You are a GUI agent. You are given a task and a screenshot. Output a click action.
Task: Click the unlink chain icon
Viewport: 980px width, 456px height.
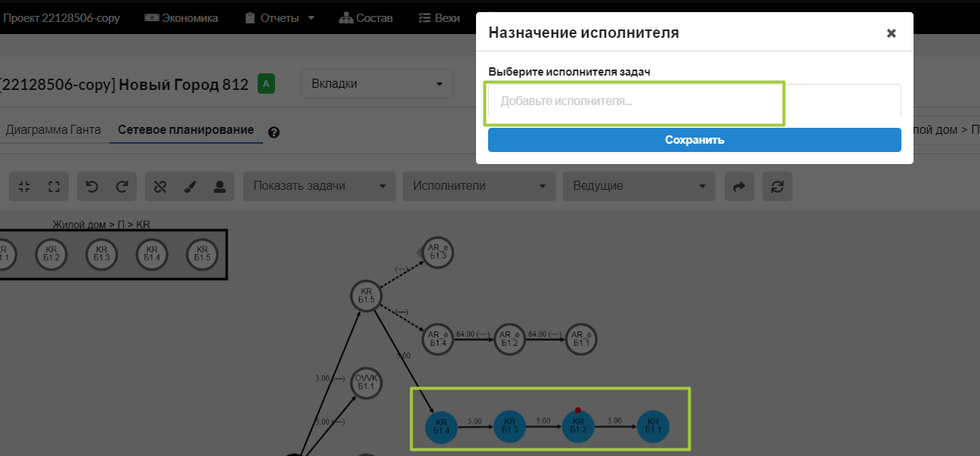[x=160, y=186]
